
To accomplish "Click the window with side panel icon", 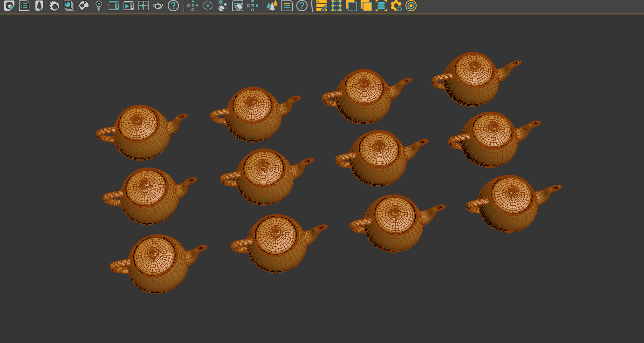I will (x=114, y=6).
